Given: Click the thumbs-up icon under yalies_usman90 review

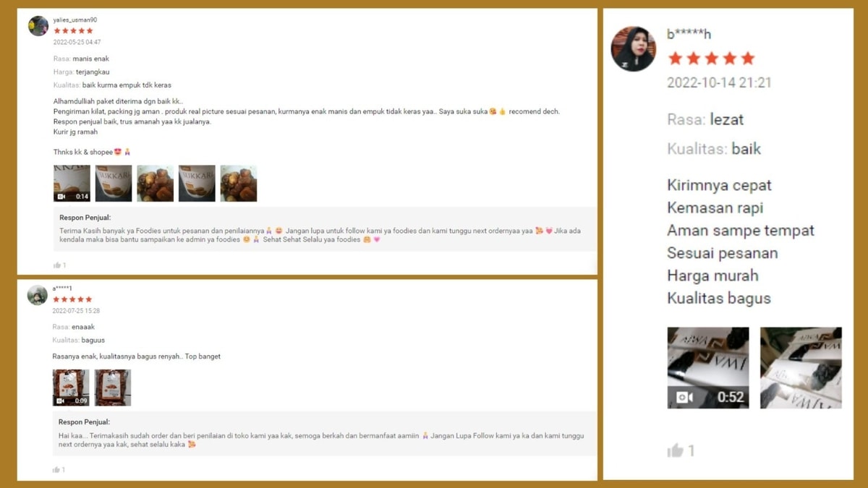Looking at the screenshot, I should click(x=57, y=265).
